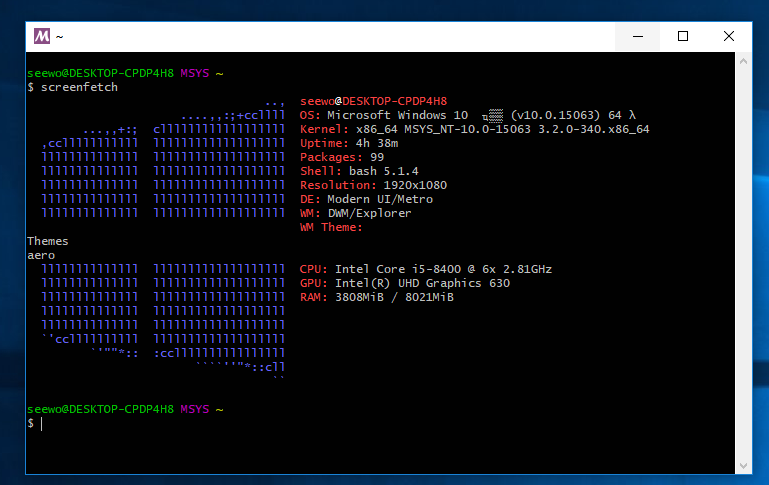This screenshot has height=485, width=769.
Task: Click the 'WM Theme:' label
Action: pos(331,227)
